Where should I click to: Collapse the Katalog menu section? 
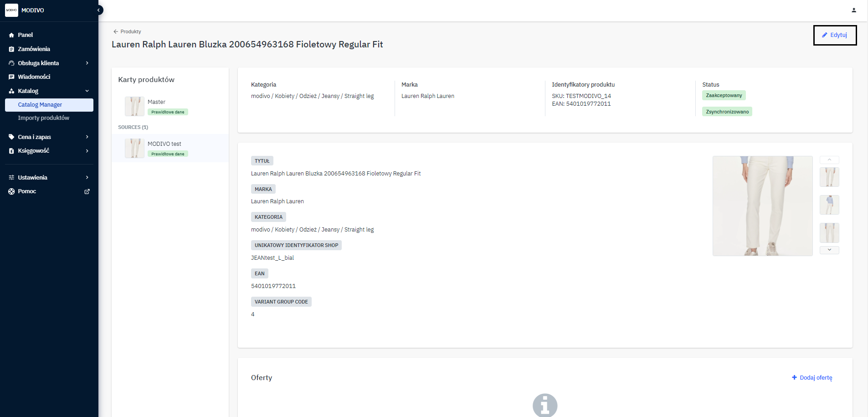click(87, 91)
